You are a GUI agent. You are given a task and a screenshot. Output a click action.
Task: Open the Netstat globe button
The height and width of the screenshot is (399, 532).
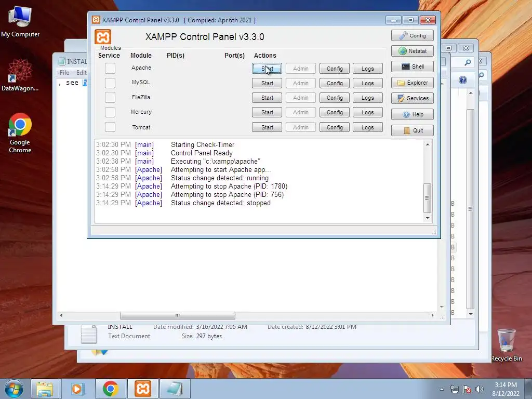pos(412,51)
